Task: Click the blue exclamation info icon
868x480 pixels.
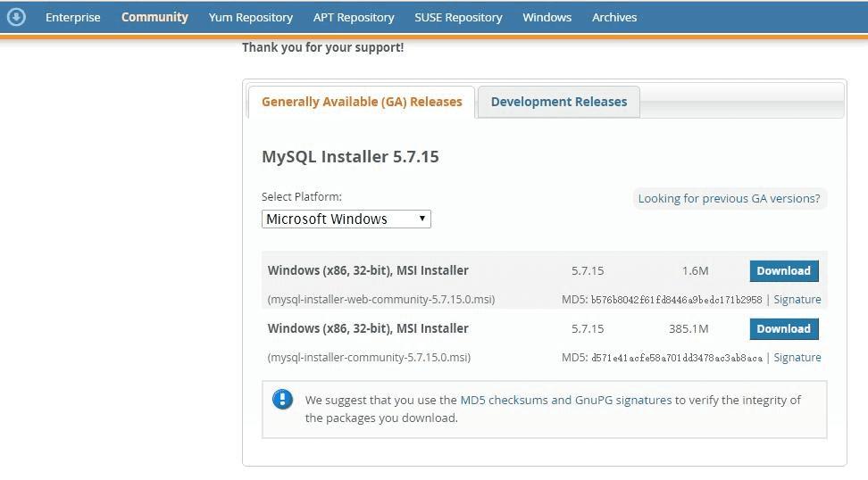Action: point(282,399)
